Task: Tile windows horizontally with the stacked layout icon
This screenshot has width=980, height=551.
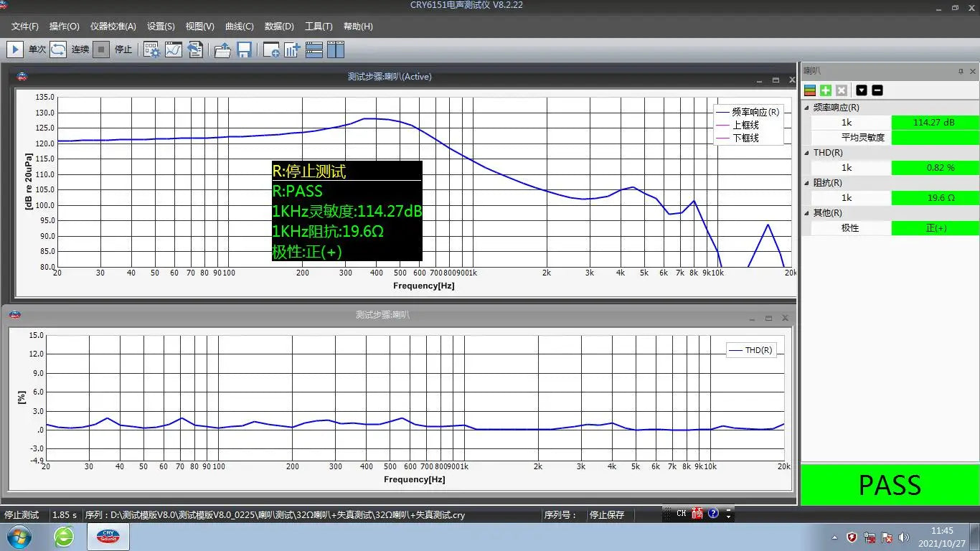Action: click(x=314, y=50)
